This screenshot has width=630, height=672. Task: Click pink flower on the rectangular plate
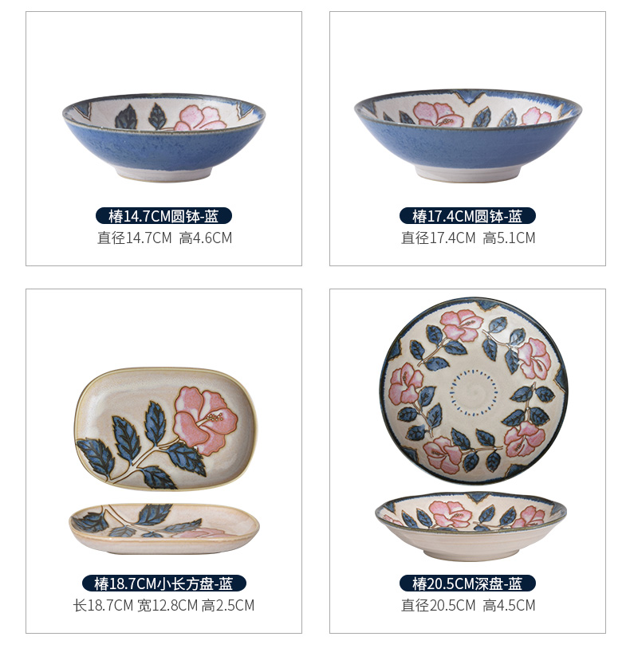pos(205,420)
